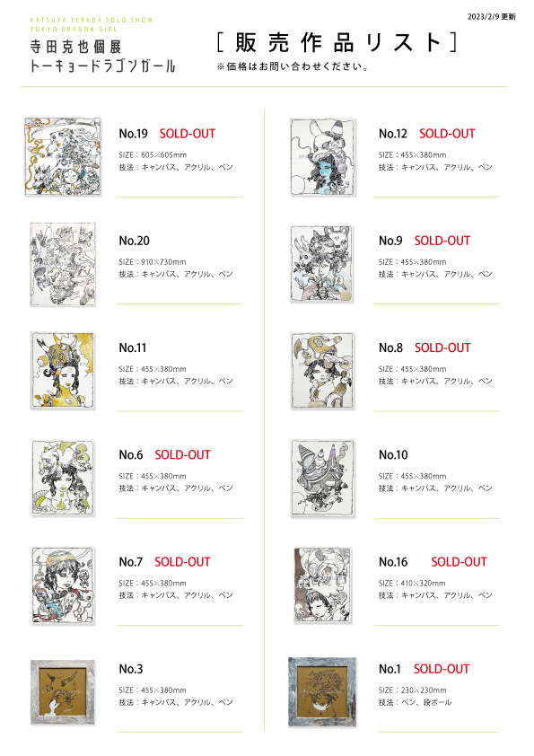The width and height of the screenshot is (534, 756).
Task: Select the framed No.1 cardboard artwork
Action: point(322,692)
